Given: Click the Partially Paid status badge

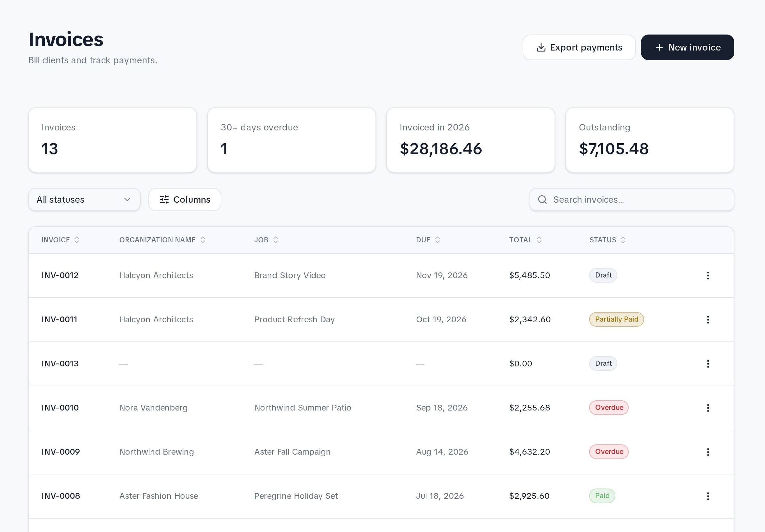Looking at the screenshot, I should 616,319.
